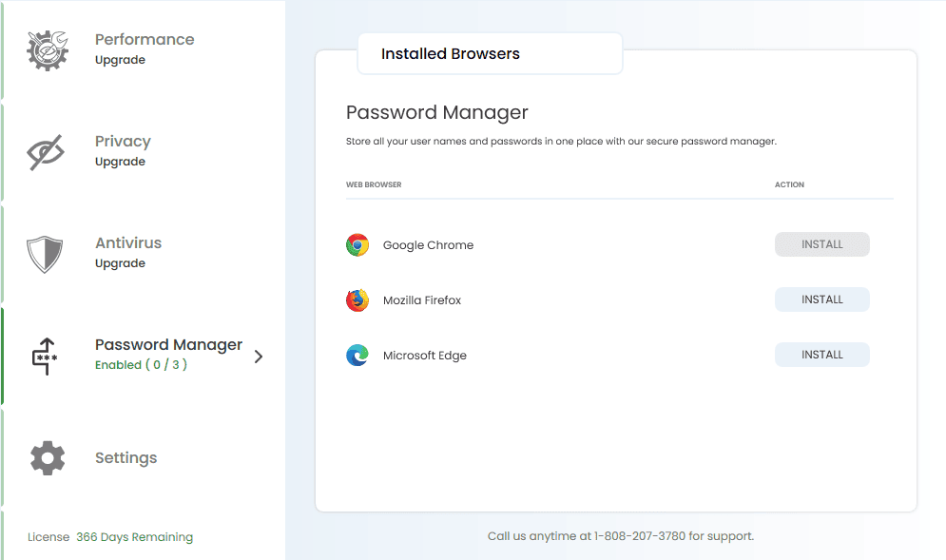Click the Google Chrome logo

click(x=357, y=245)
